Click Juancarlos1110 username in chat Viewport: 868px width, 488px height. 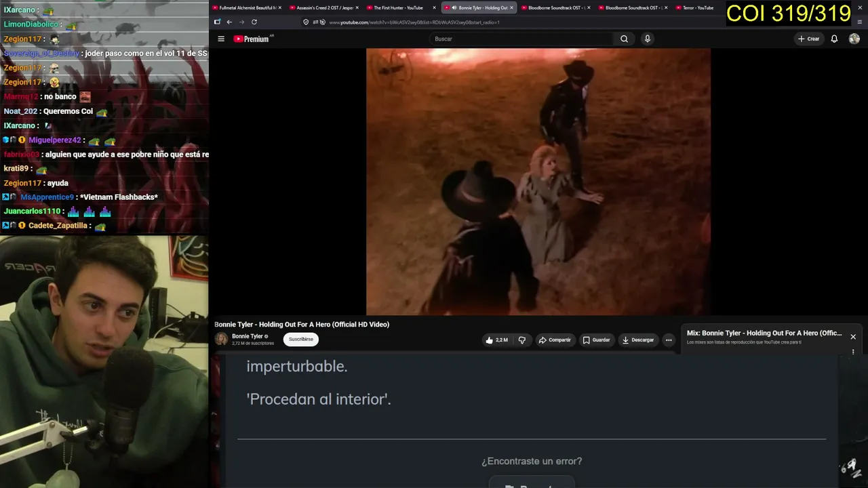pyautogui.click(x=32, y=211)
